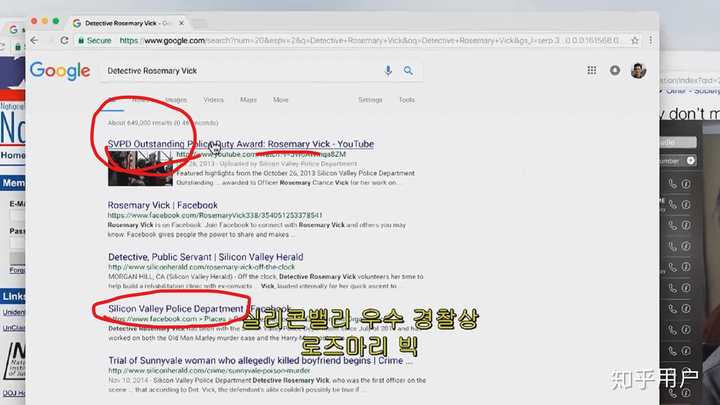Open search Settings menu
Image resolution: width=720 pixels, height=405 pixels.
click(370, 100)
